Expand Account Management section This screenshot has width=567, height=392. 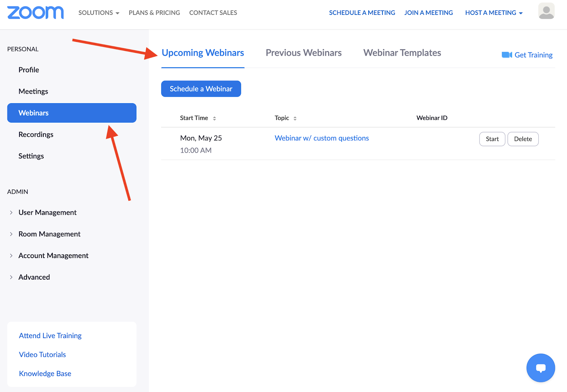11,256
